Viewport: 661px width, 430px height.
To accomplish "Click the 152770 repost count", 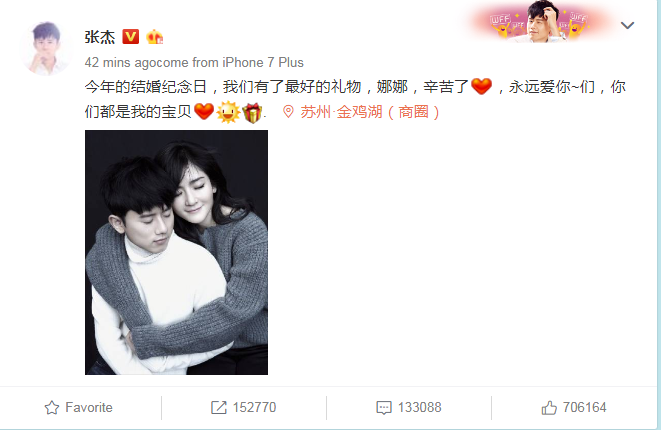I will (254, 408).
